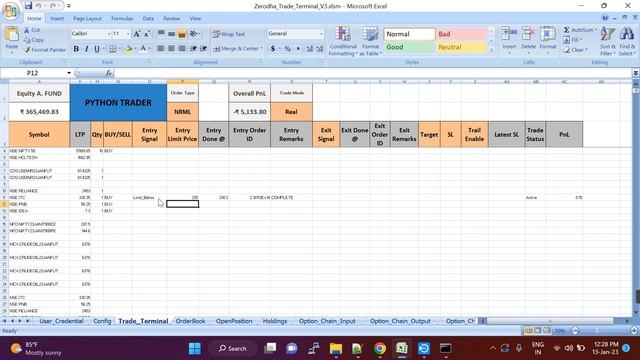Click the Zoom Out minus button
This screenshot has height=360, width=640.
point(575,331)
